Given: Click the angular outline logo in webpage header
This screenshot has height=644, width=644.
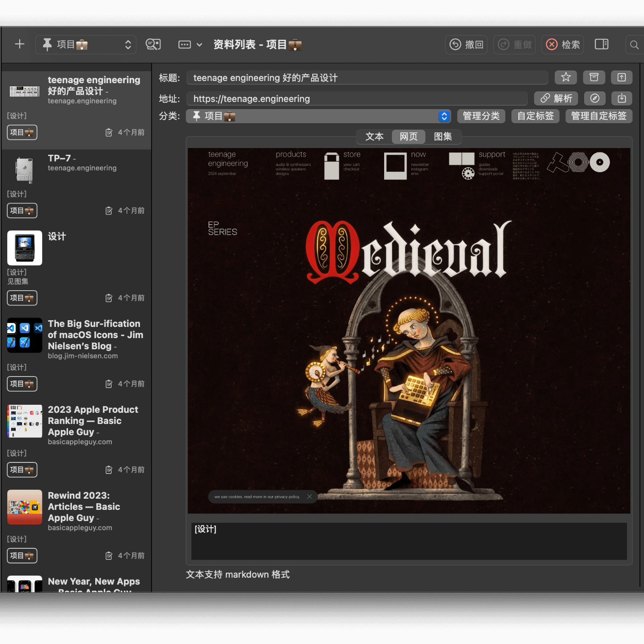Looking at the screenshot, I should click(x=558, y=163).
